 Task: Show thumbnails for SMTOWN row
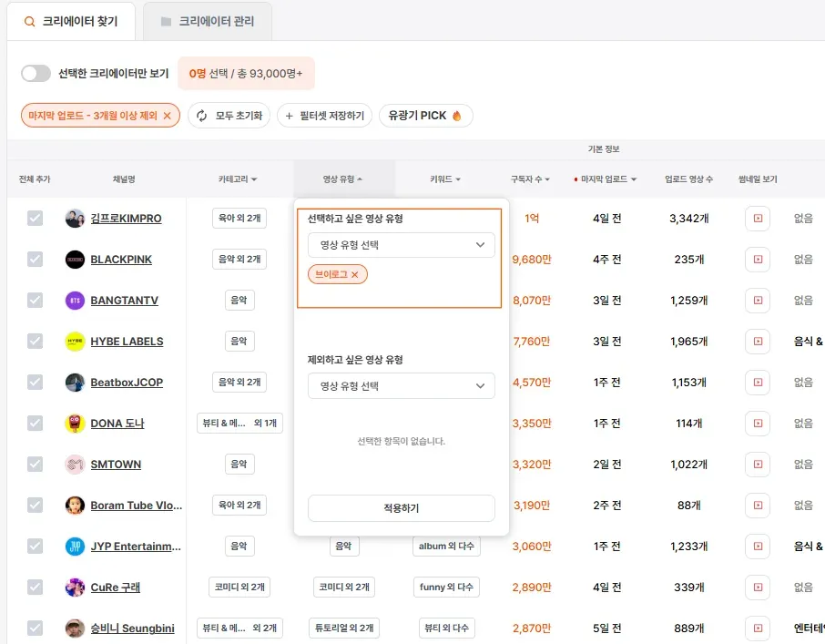758,464
